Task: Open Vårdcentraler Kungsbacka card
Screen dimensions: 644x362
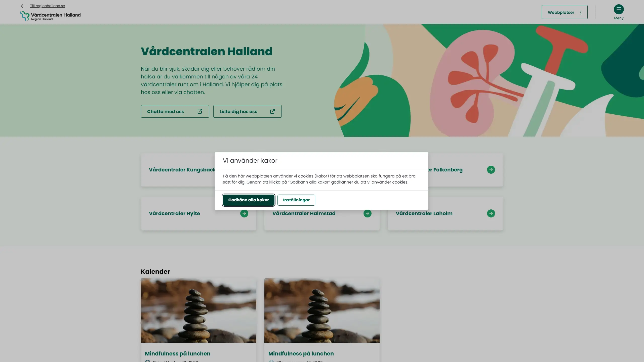Action: [178, 170]
